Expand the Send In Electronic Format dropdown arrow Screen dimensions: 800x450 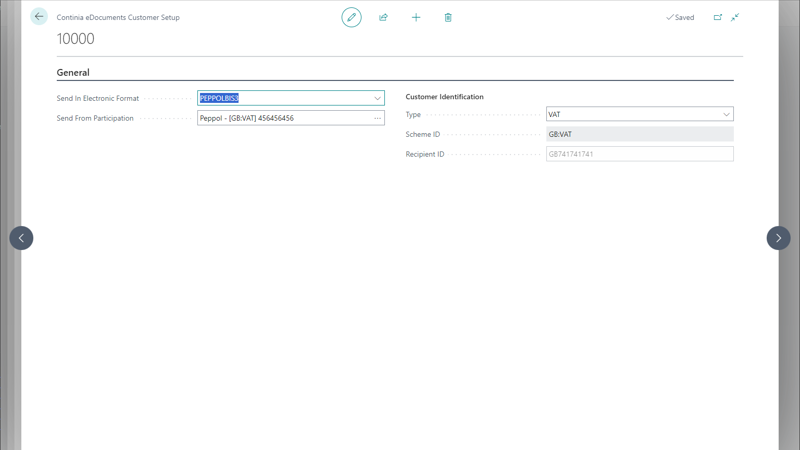click(x=377, y=98)
